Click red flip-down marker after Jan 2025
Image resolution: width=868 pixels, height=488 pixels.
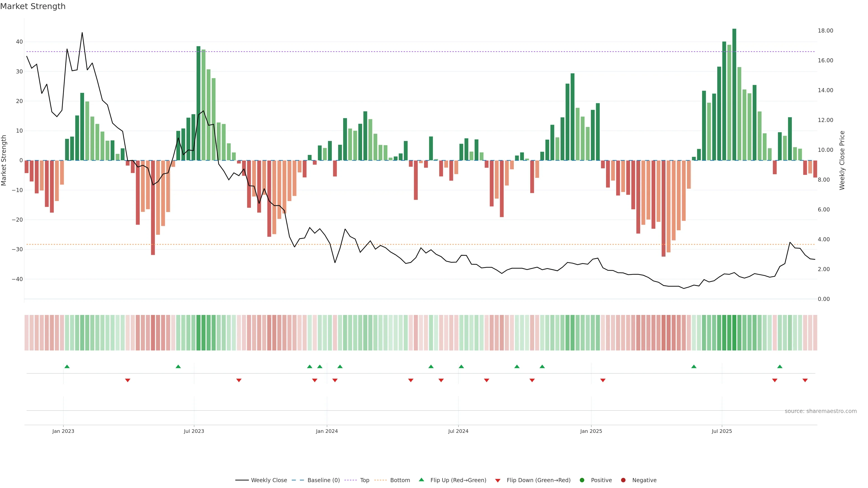pyautogui.click(x=603, y=380)
